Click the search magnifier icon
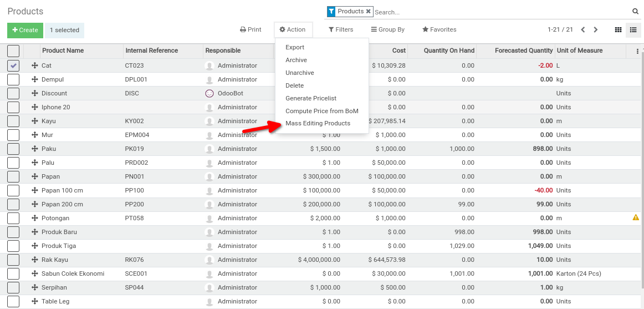Viewport: 644px width, 309px height. (635, 12)
